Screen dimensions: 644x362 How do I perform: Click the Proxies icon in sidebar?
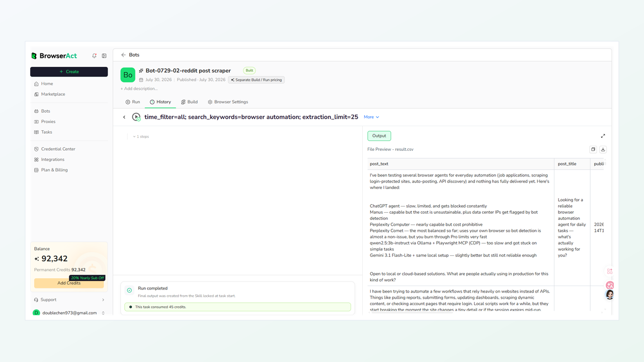[x=36, y=122]
